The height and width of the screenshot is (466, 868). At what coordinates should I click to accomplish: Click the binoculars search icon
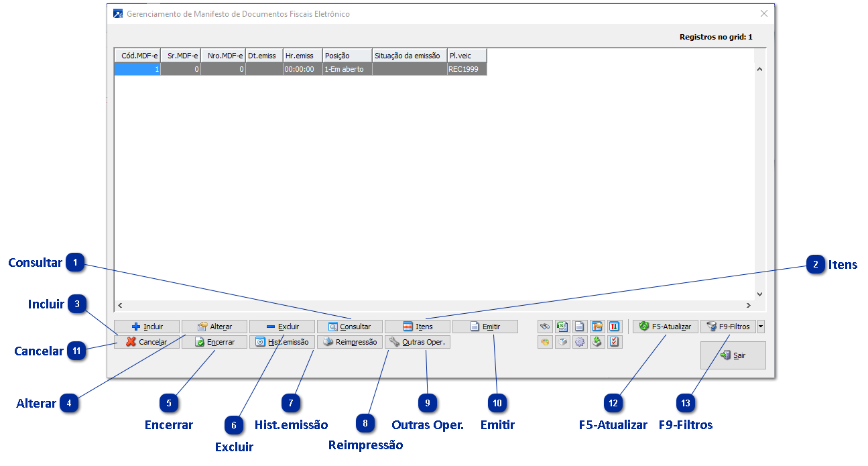point(546,327)
